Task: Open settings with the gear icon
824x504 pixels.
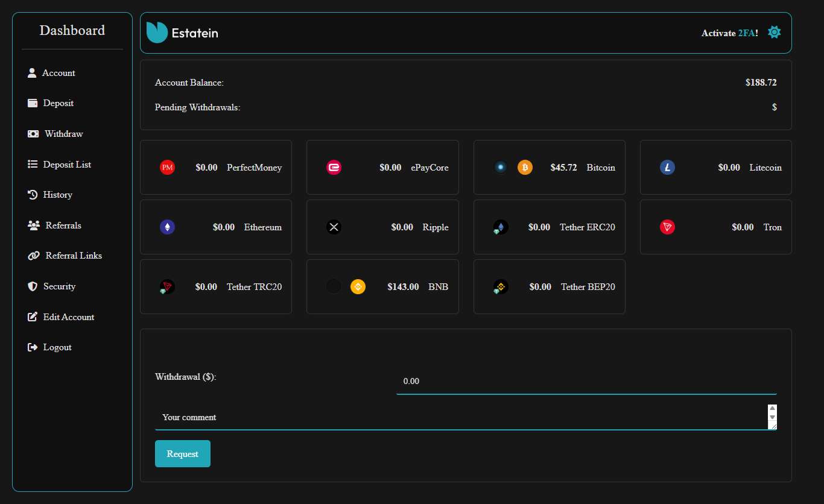Action: point(774,33)
